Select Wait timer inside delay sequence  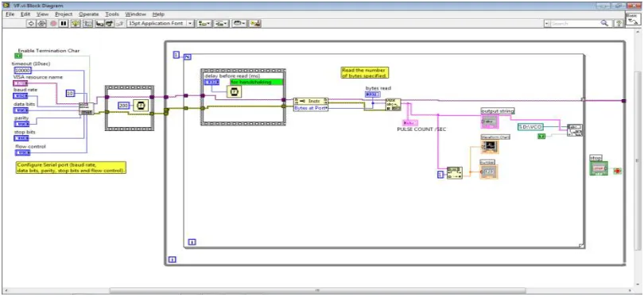click(x=235, y=92)
